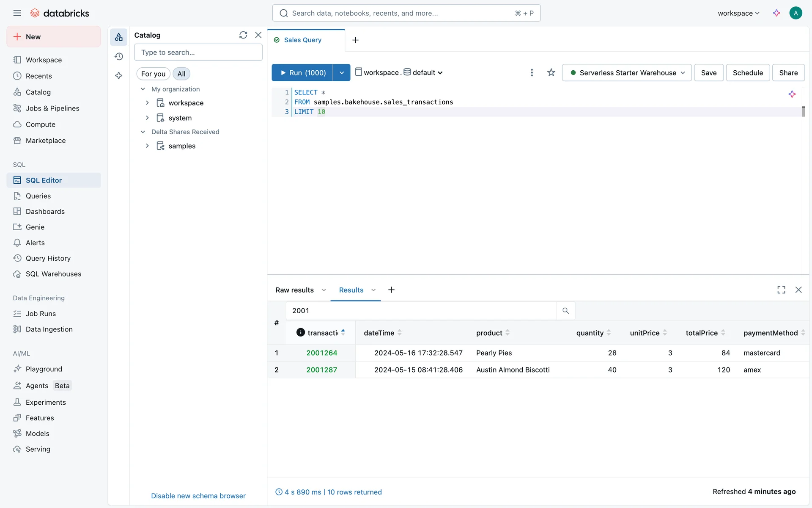Expand the samples catalog tree node

tap(147, 146)
